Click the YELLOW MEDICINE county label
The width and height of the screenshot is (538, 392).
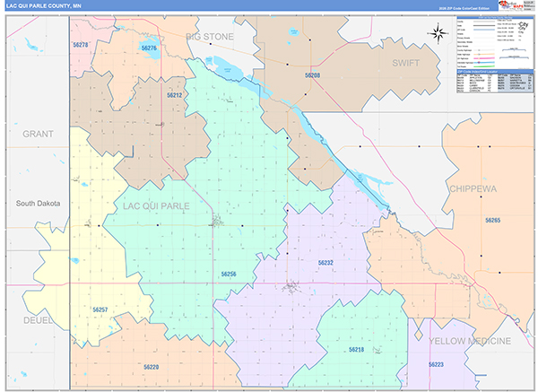(x=470, y=342)
